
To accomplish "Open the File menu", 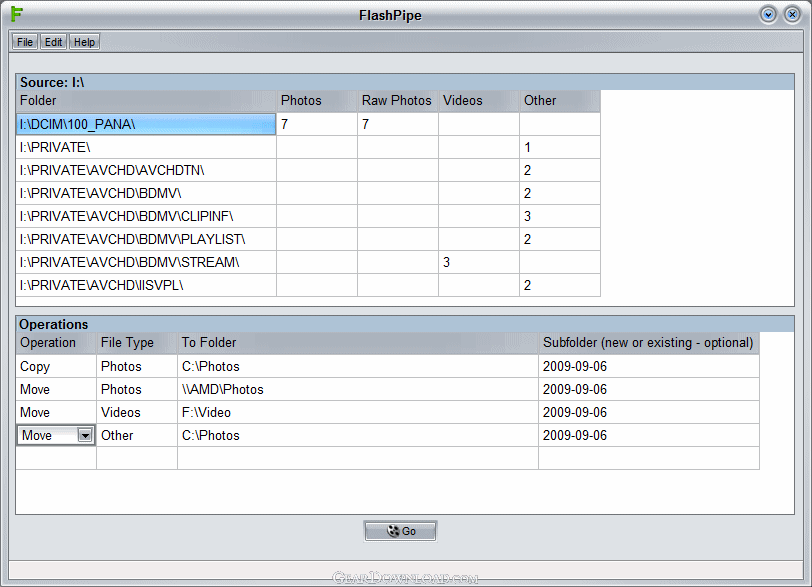I will pyautogui.click(x=25, y=42).
